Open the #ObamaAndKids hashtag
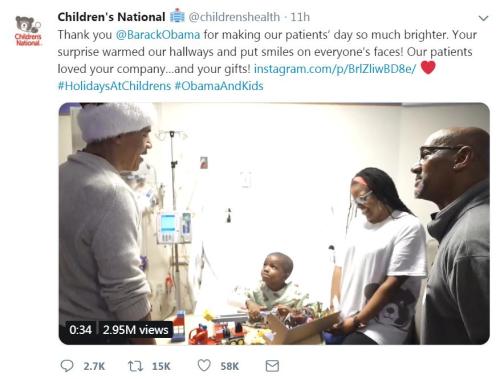This screenshot has height=379, width=500. point(219,86)
